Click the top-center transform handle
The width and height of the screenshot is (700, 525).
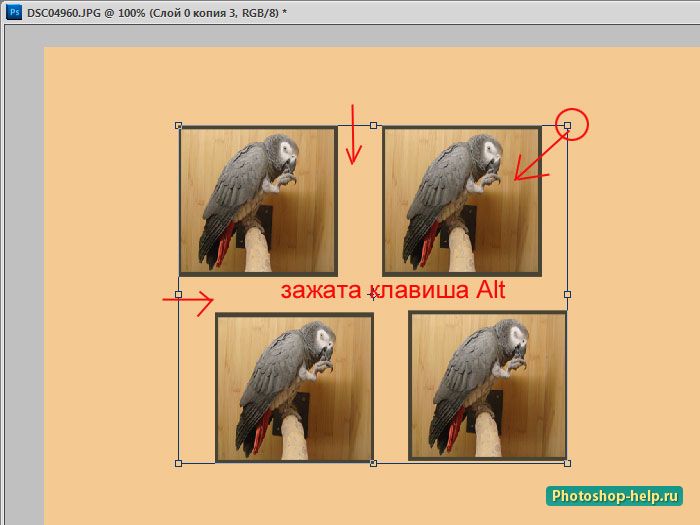pos(374,125)
